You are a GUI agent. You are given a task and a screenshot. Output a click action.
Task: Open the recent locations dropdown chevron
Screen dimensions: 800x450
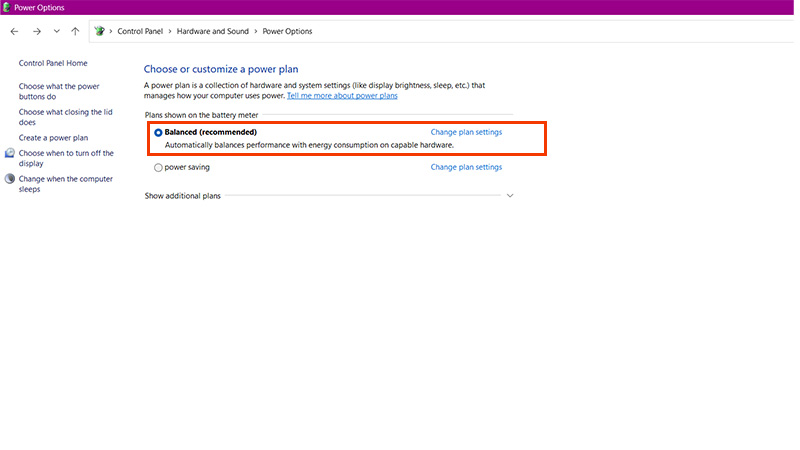point(56,31)
